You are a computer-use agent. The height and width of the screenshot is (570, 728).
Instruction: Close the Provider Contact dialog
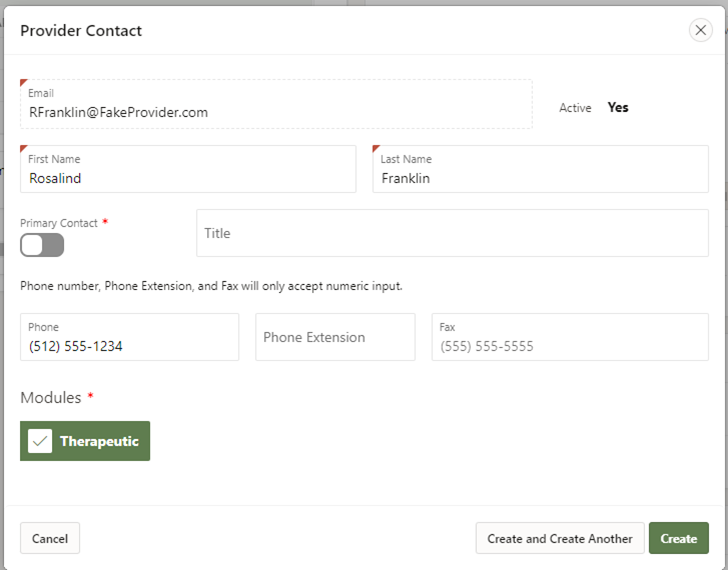(701, 30)
